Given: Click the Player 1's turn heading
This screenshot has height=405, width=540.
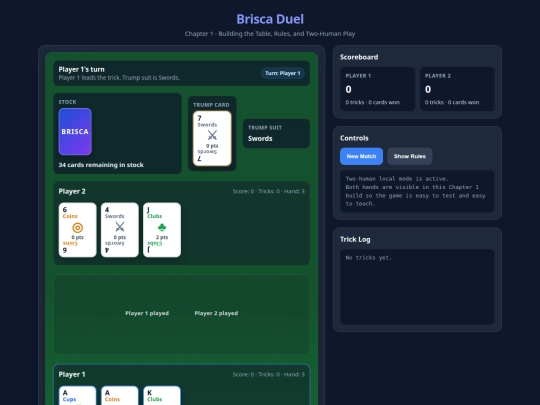Looking at the screenshot, I should (x=82, y=69).
